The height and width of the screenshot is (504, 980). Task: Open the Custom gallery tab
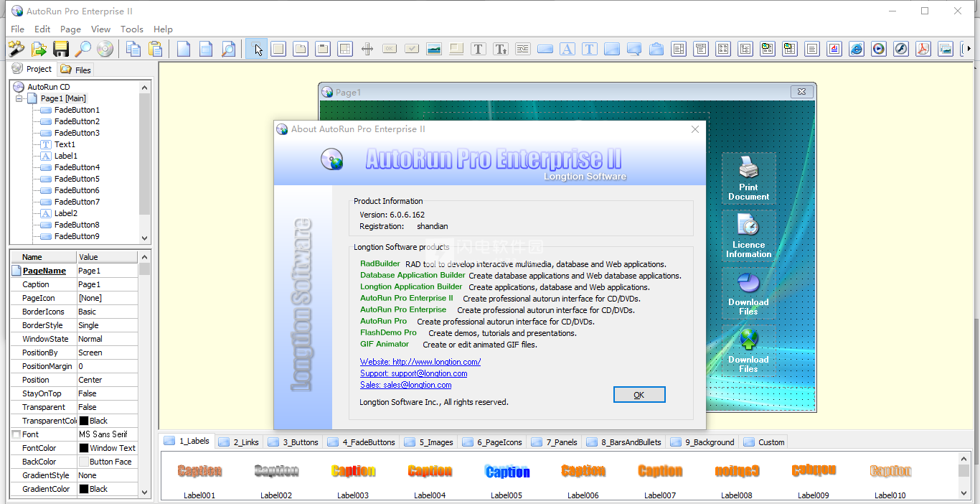tap(764, 442)
